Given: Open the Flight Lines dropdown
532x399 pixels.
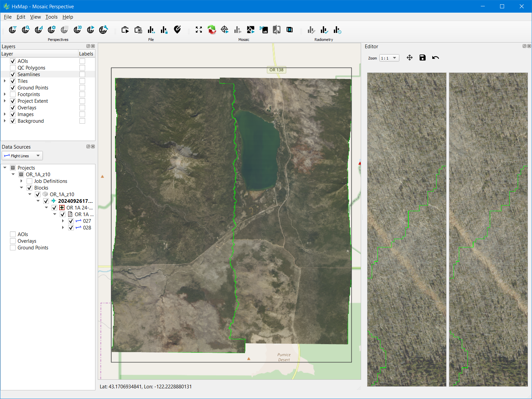Looking at the screenshot, I should pyautogui.click(x=22, y=156).
